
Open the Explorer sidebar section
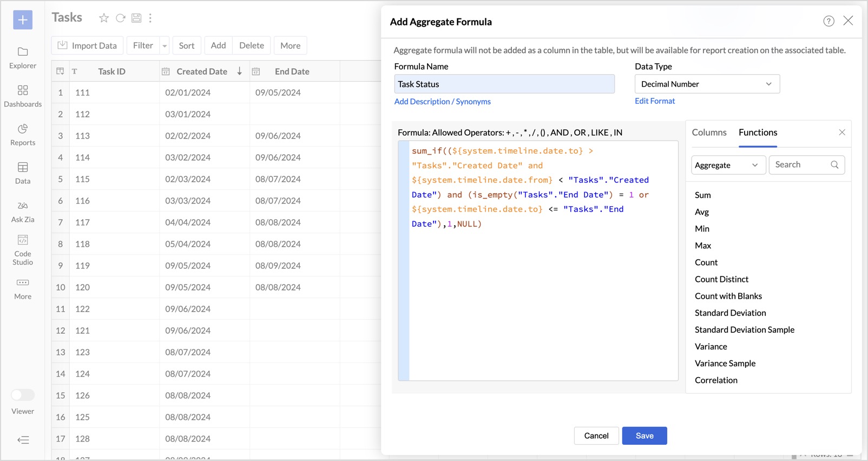coord(23,58)
